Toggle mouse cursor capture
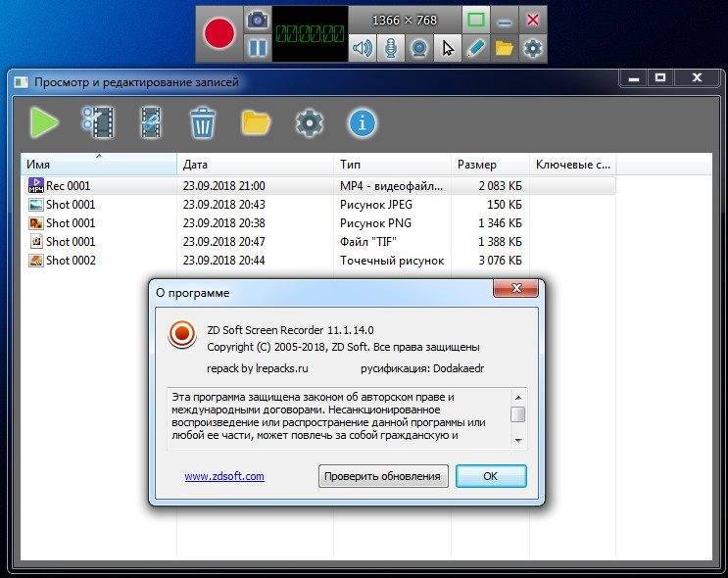 coord(448,48)
